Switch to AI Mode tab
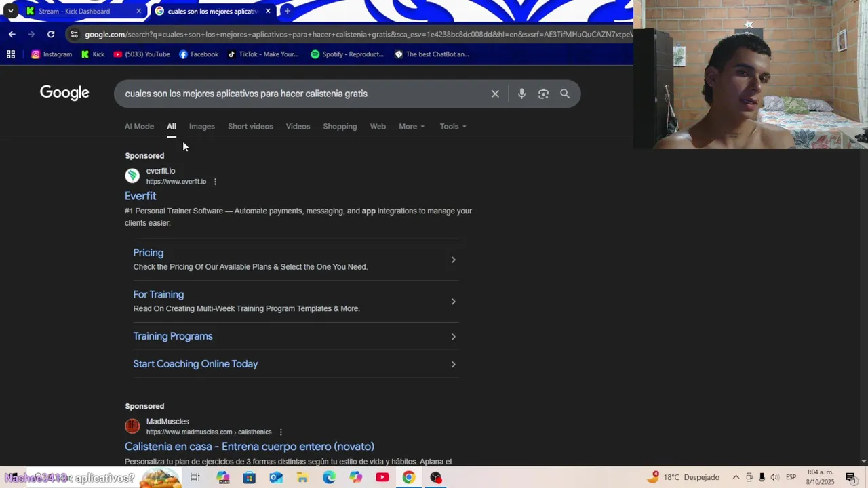The height and width of the screenshot is (488, 868). pos(139,127)
